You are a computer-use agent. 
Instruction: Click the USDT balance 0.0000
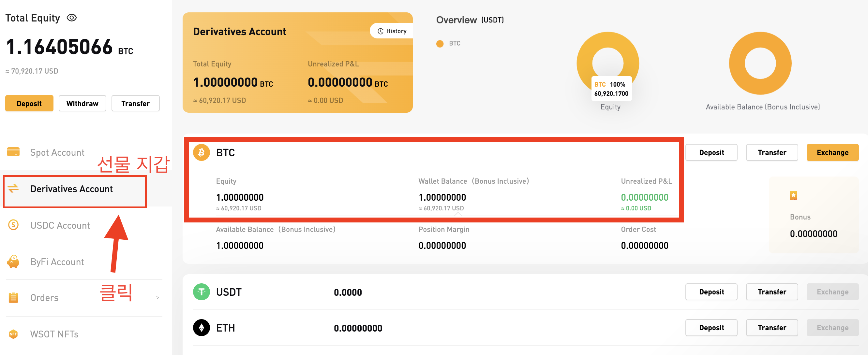click(x=348, y=292)
